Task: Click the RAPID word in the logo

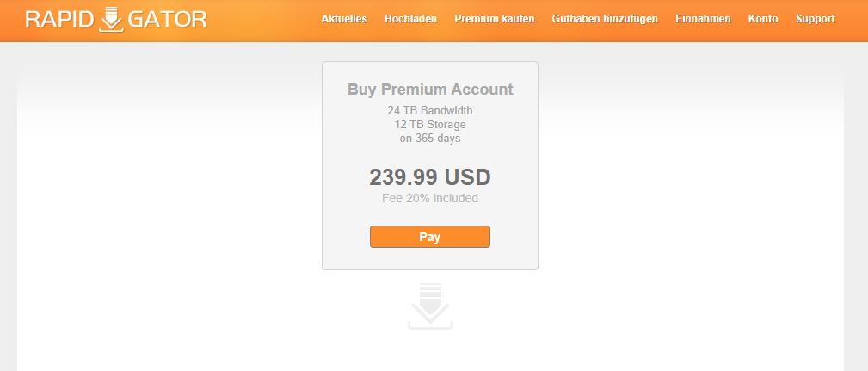Action: point(59,20)
